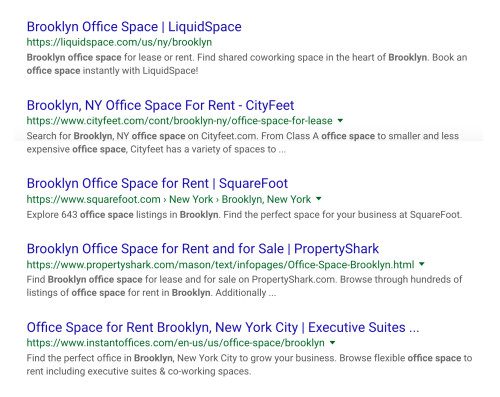Open Executive Suites Brooklyn office result

(223, 327)
